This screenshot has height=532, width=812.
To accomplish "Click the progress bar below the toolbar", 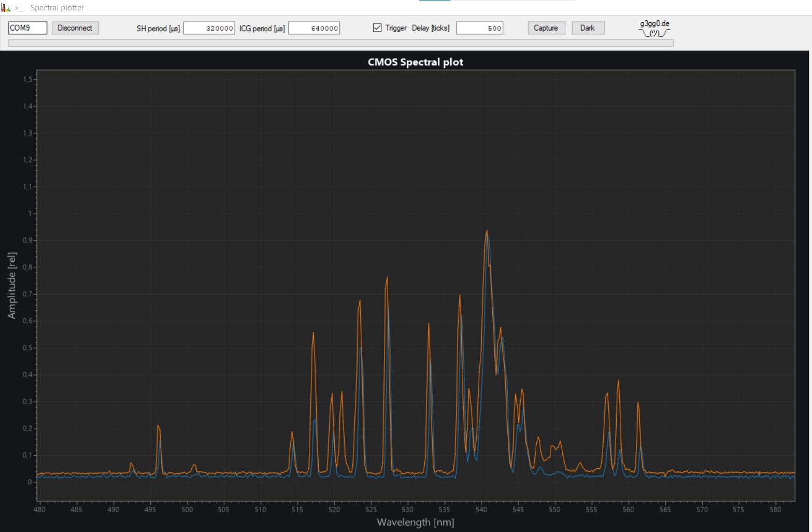I will [341, 43].
